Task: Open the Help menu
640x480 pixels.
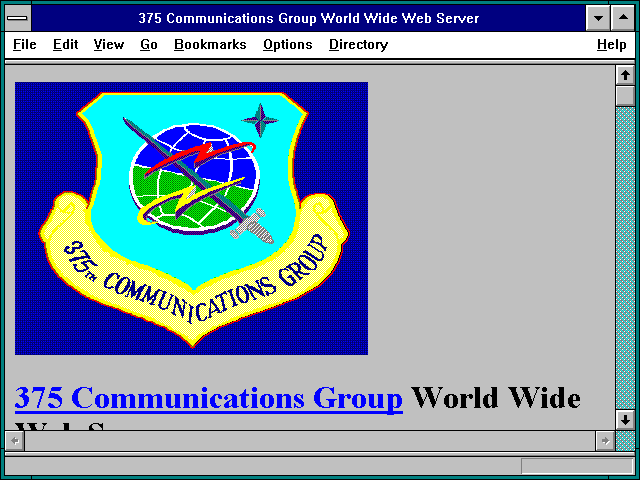Action: click(x=611, y=44)
